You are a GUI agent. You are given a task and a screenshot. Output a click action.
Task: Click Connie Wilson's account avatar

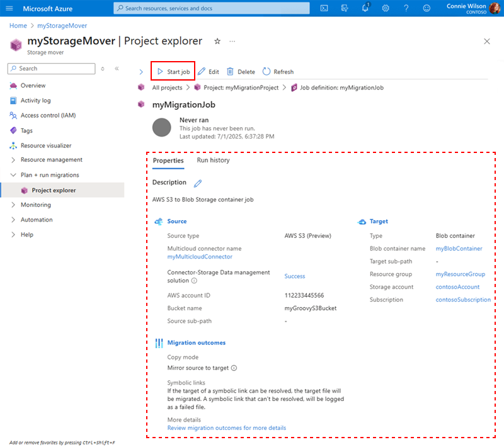coord(495,8)
